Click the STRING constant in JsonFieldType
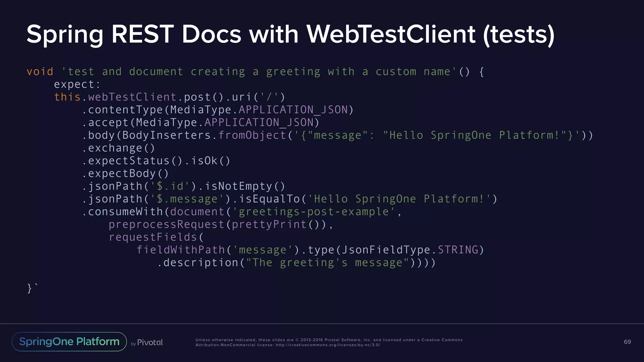The height and width of the screenshot is (362, 644). pos(458,250)
